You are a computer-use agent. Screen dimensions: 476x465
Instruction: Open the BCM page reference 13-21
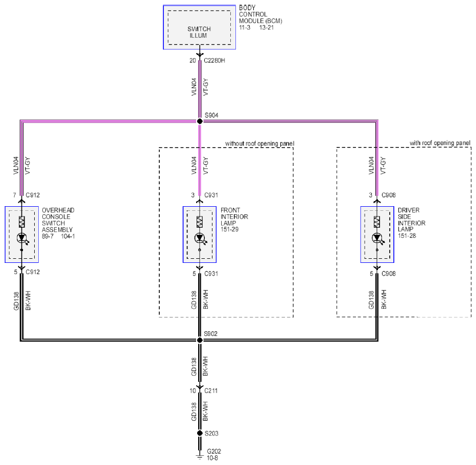pos(267,28)
